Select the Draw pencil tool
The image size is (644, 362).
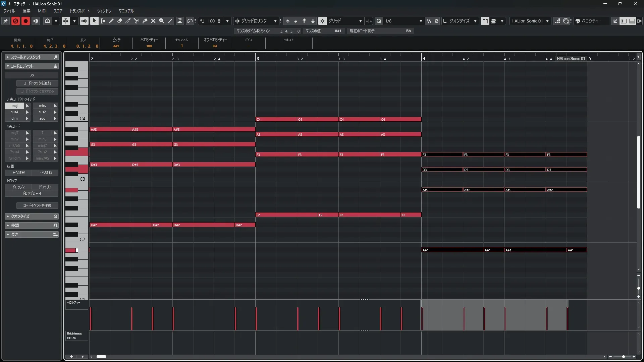tap(111, 21)
